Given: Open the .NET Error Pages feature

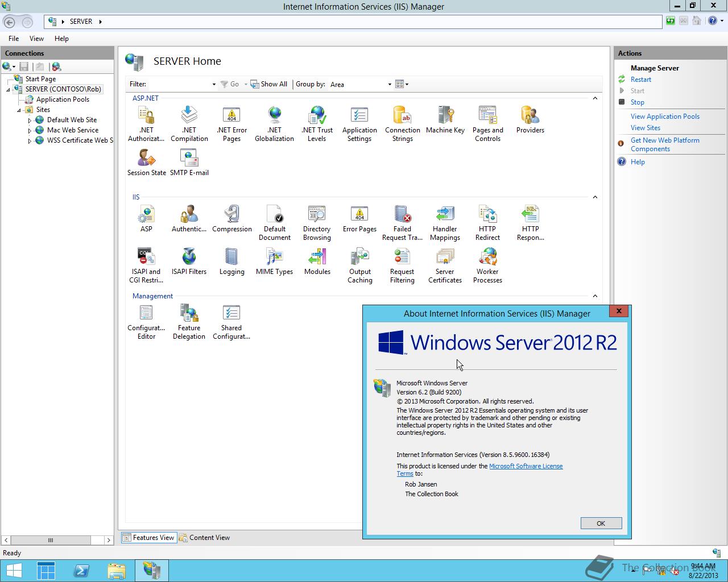Looking at the screenshot, I should (231, 124).
